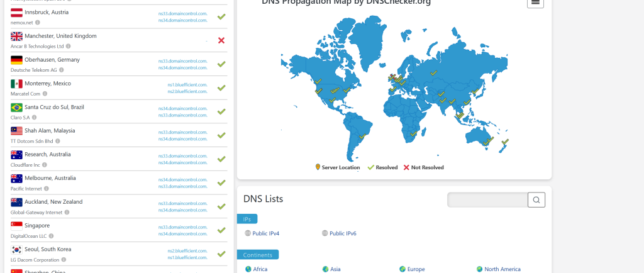Click info icon next to LG Dacom Corporation
Viewport: 644px width, 273px height.
[64, 260]
